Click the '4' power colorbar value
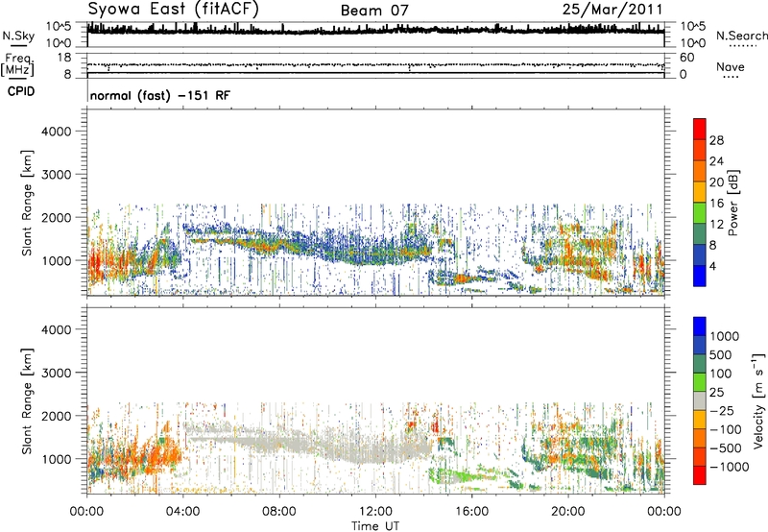The width and height of the screenshot is (768, 532). [x=713, y=267]
